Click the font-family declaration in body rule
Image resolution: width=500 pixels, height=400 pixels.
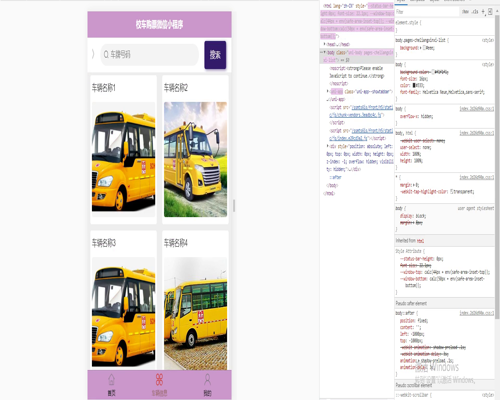click(x=442, y=92)
